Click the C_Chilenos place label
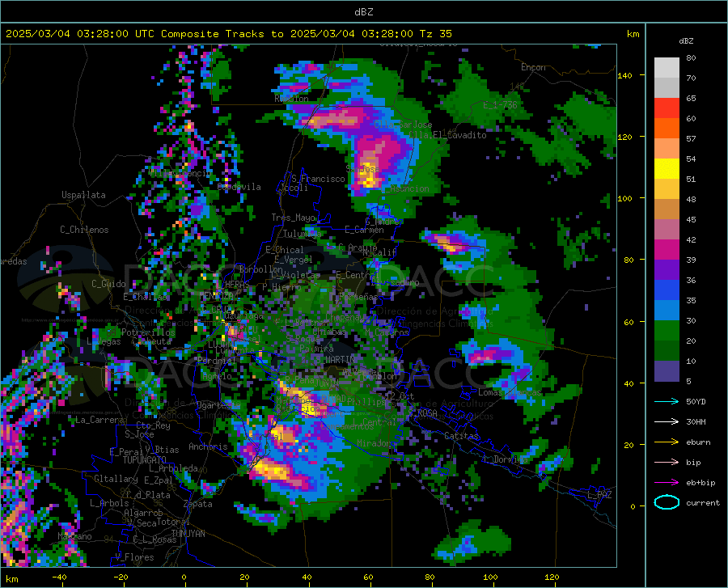 pyautogui.click(x=84, y=230)
